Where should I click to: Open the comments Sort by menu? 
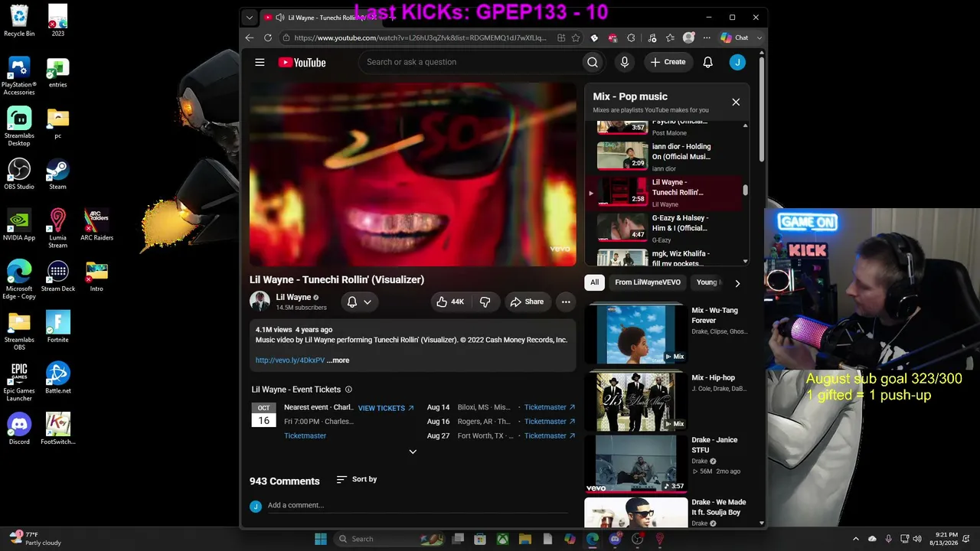click(x=357, y=479)
